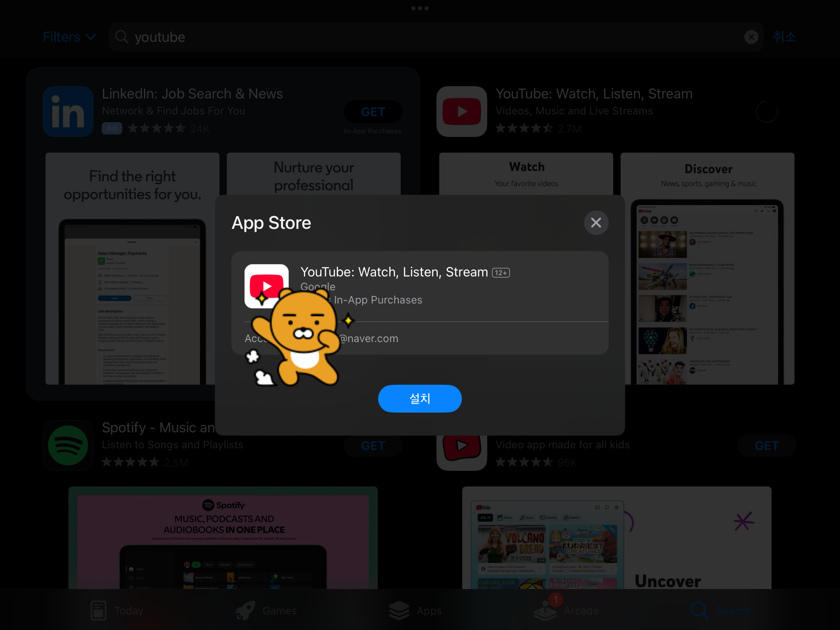Viewport: 840px width, 630px height.
Task: Click the youtube search field
Action: 436,37
